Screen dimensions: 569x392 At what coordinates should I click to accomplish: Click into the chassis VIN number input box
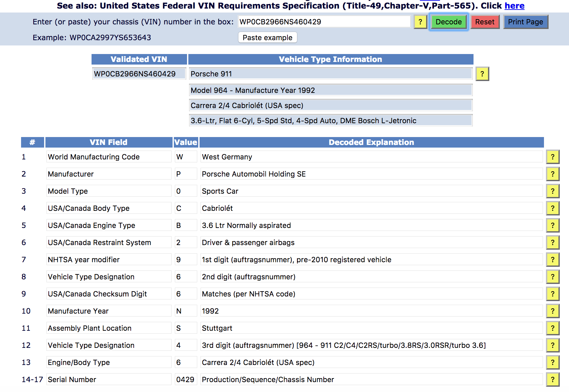324,22
